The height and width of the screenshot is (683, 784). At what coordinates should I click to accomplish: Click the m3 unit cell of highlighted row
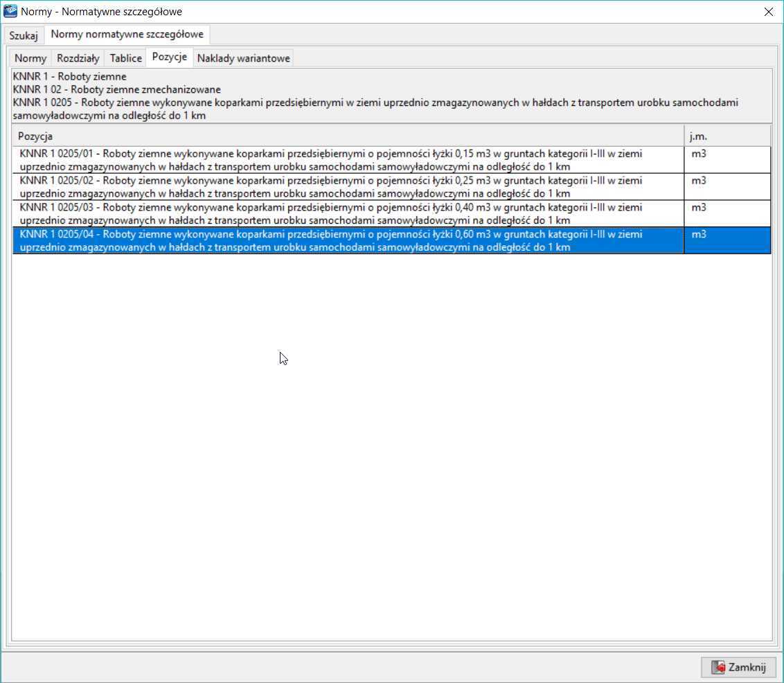(699, 235)
